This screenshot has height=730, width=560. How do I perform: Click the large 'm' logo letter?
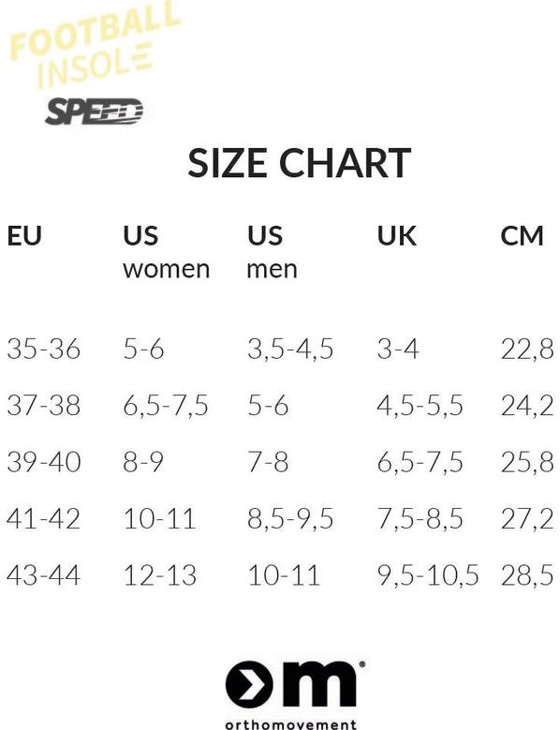[x=318, y=684]
